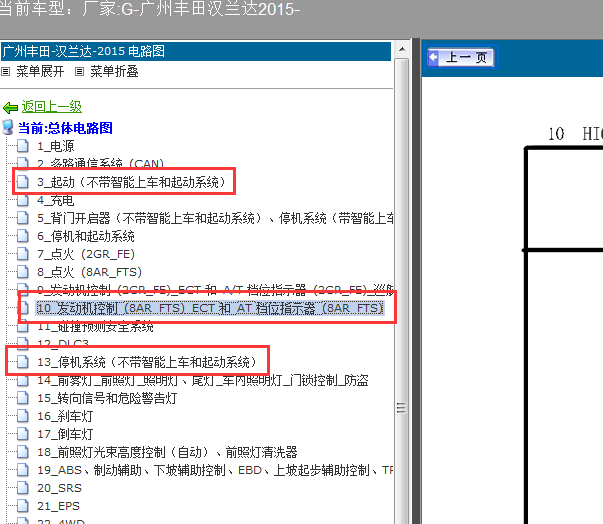
Task: Open 18_前照灯光束高度控制 diagram
Action: click(x=167, y=452)
